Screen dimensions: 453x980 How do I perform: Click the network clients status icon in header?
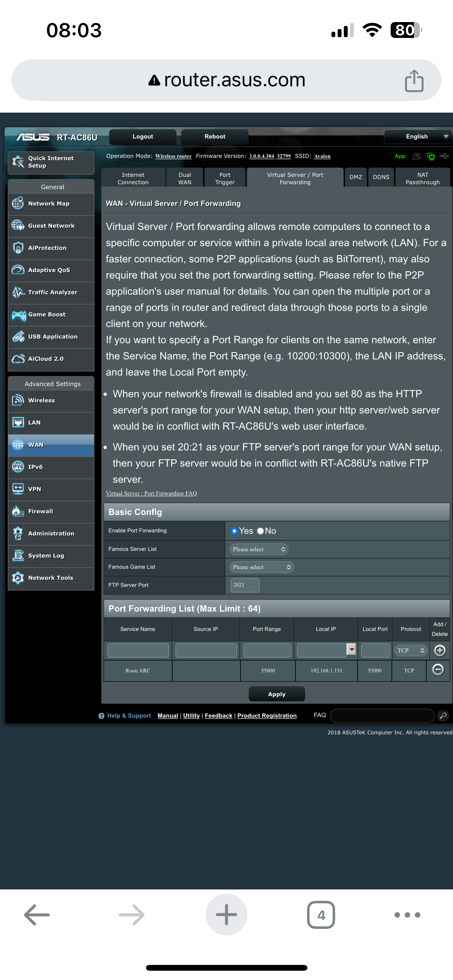point(431,156)
